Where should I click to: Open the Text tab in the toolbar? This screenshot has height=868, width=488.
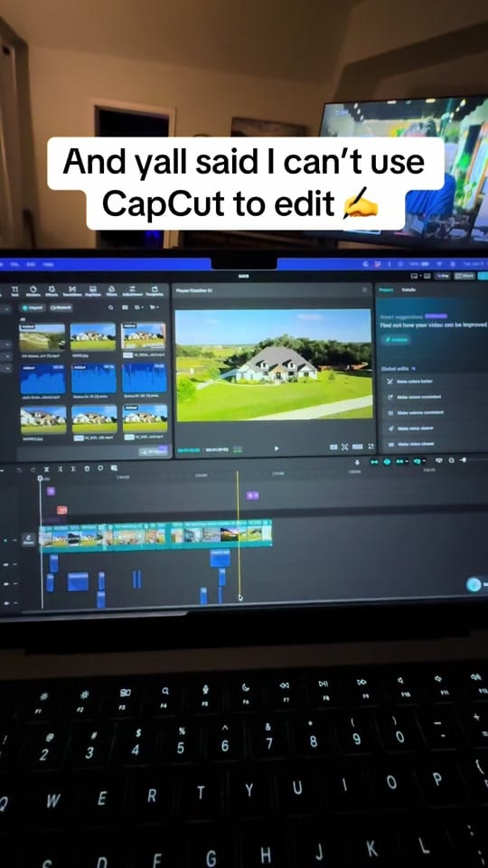coord(15,290)
